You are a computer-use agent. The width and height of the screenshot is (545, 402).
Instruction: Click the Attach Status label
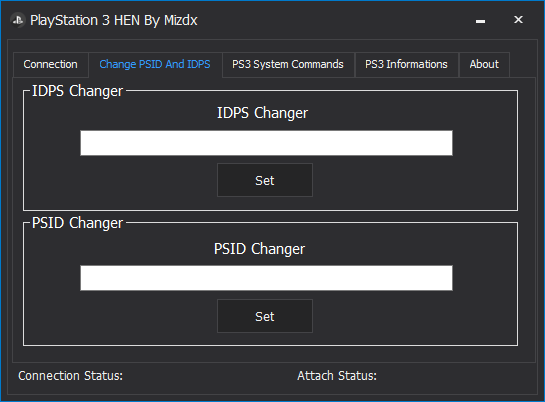pos(337,376)
